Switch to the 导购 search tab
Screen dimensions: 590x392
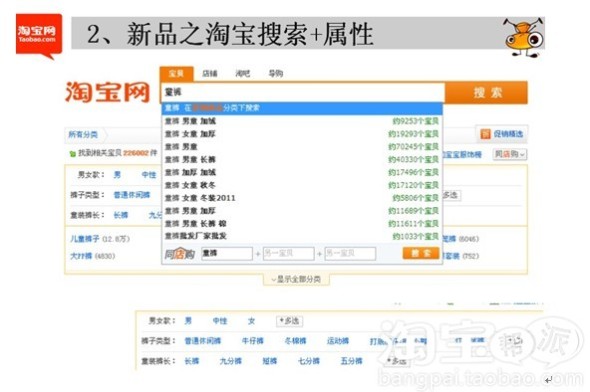click(x=276, y=73)
